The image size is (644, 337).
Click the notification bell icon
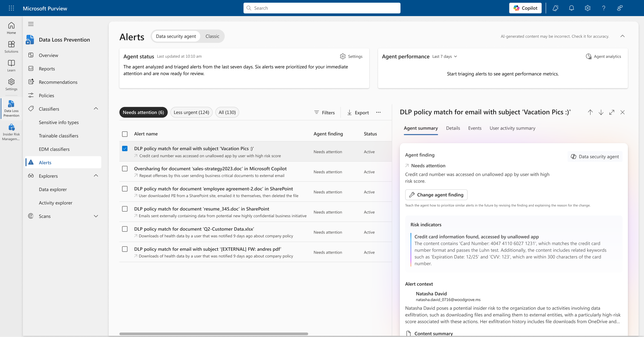click(x=572, y=8)
